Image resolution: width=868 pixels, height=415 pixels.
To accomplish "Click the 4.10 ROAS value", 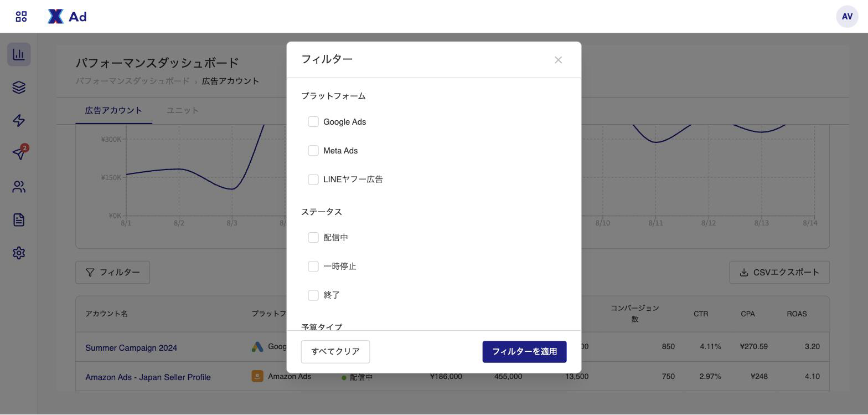I will [813, 377].
